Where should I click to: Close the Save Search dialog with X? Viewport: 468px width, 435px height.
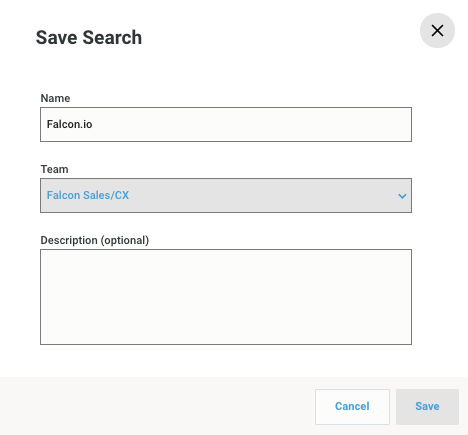tap(437, 31)
